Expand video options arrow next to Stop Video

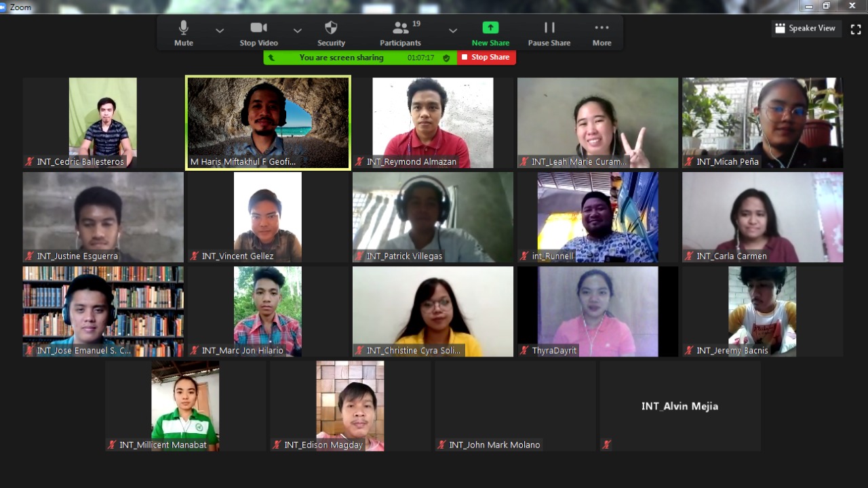click(297, 30)
